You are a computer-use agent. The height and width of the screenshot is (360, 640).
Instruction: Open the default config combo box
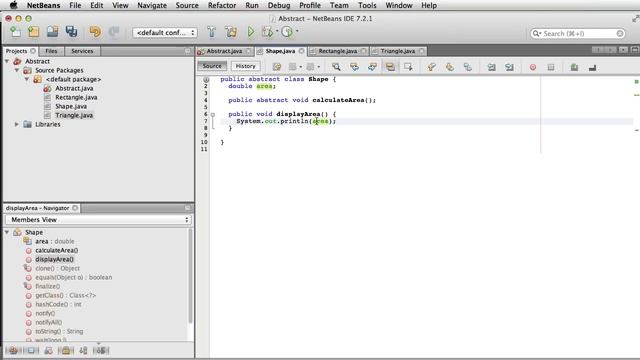pyautogui.click(x=165, y=33)
